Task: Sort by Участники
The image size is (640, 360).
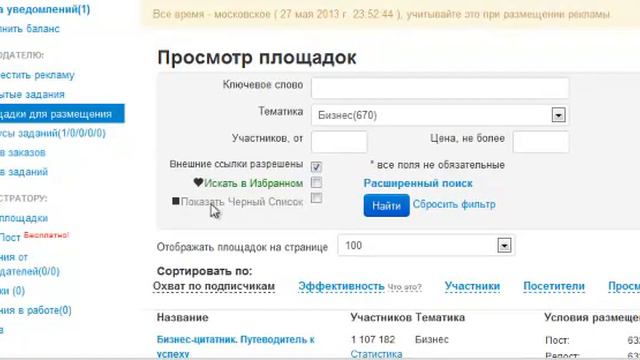Action: pos(472,286)
